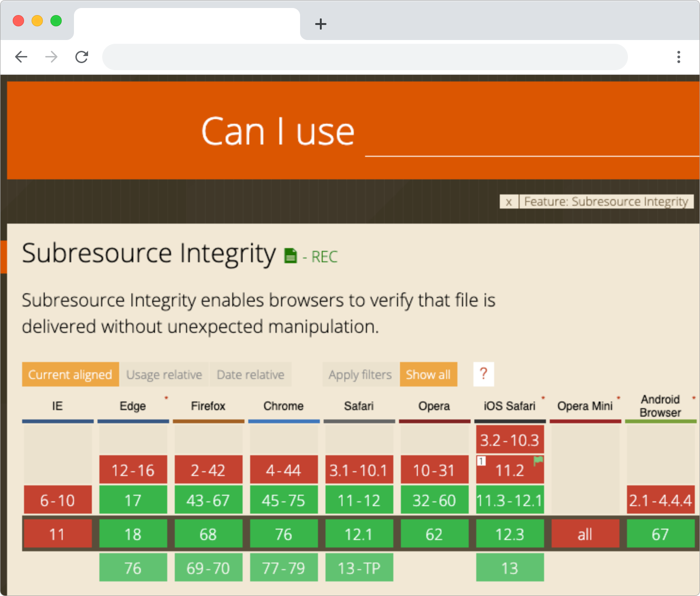Image resolution: width=700 pixels, height=596 pixels.
Task: Select the Opera 10-31 cell
Action: pyautogui.click(x=434, y=470)
